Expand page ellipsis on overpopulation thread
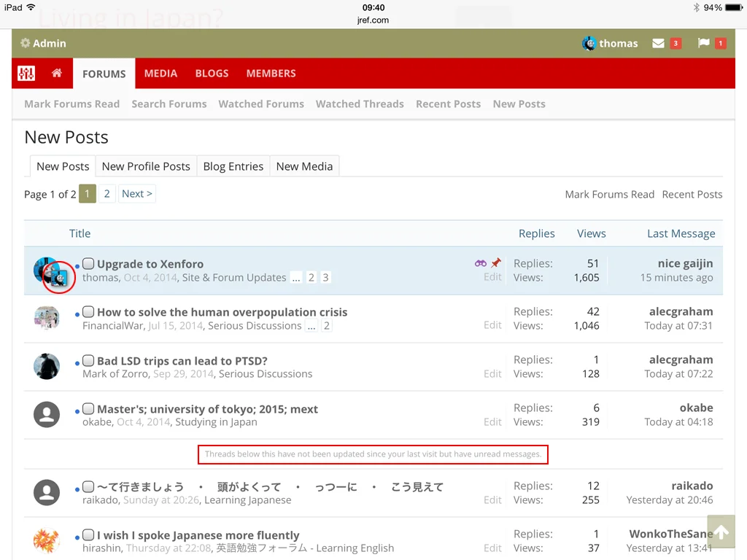The width and height of the screenshot is (747, 560). pyautogui.click(x=311, y=326)
